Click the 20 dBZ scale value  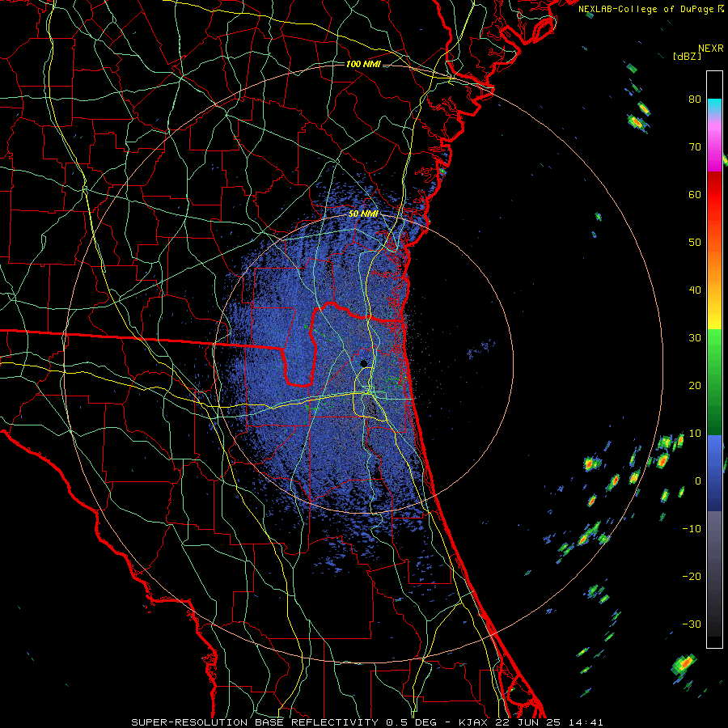[695, 386]
